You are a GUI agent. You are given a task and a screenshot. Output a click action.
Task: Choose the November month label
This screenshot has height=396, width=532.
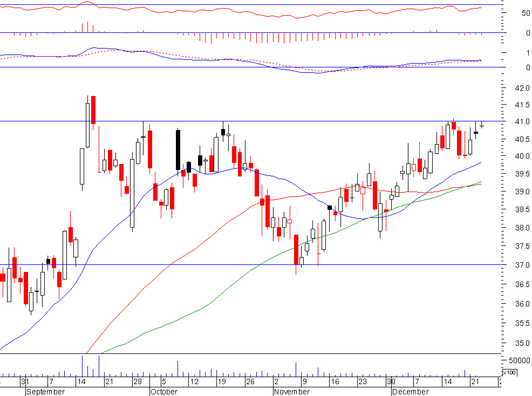pos(292,392)
